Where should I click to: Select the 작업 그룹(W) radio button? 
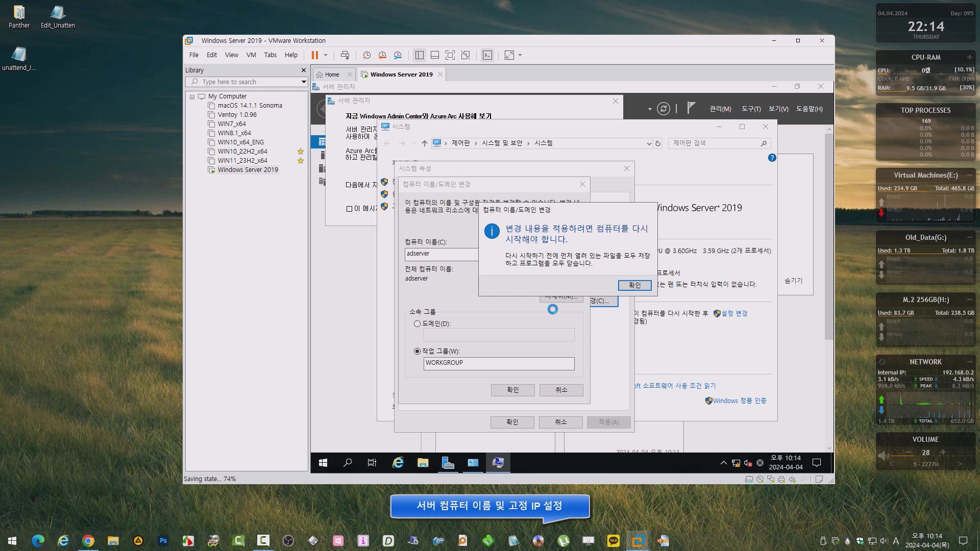[417, 352]
